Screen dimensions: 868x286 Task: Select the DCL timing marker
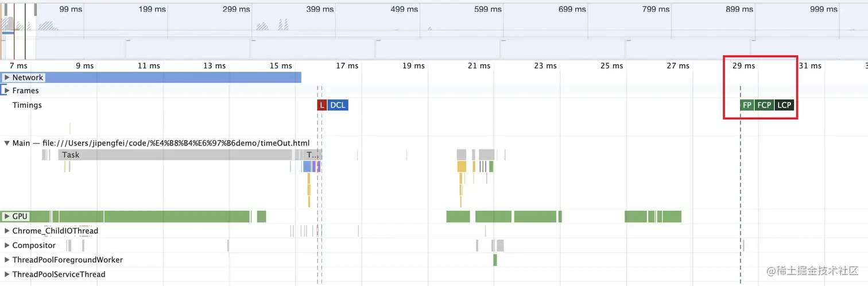tap(338, 105)
